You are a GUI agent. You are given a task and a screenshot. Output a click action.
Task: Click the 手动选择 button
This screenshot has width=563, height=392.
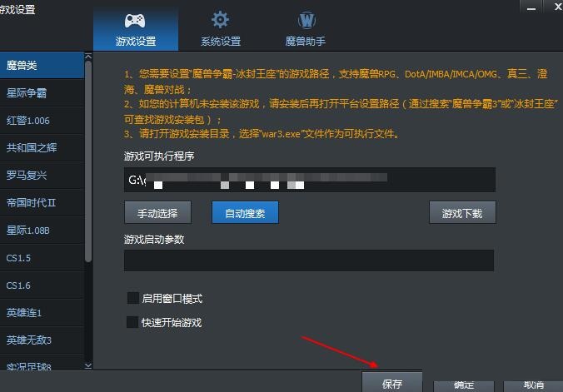click(x=157, y=213)
